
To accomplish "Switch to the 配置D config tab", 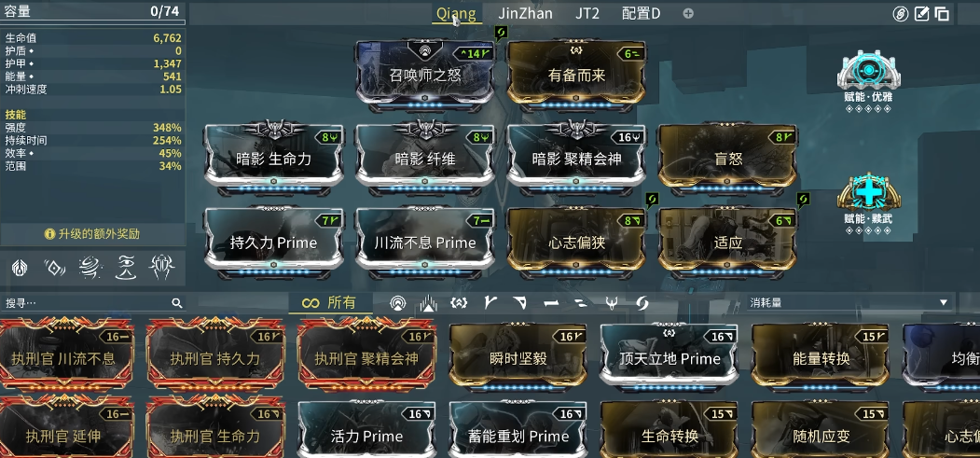I will (x=641, y=13).
